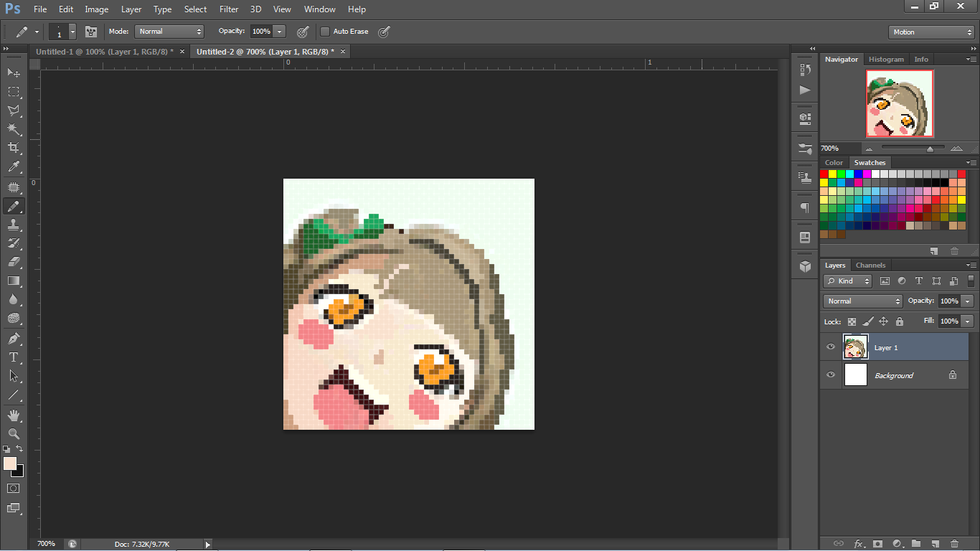980x551 pixels.
Task: Select the Healing Brush tool
Action: click(x=14, y=187)
